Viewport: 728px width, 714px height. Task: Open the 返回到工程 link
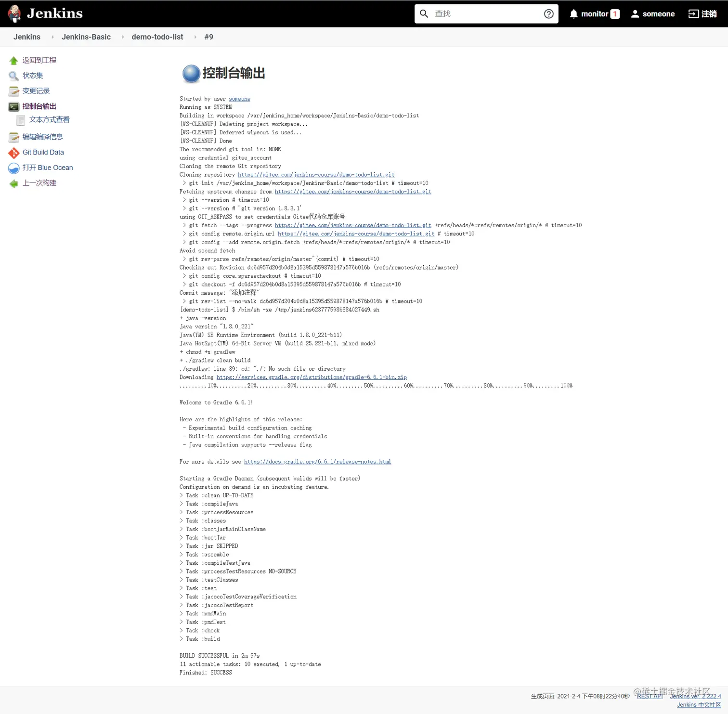(39, 60)
